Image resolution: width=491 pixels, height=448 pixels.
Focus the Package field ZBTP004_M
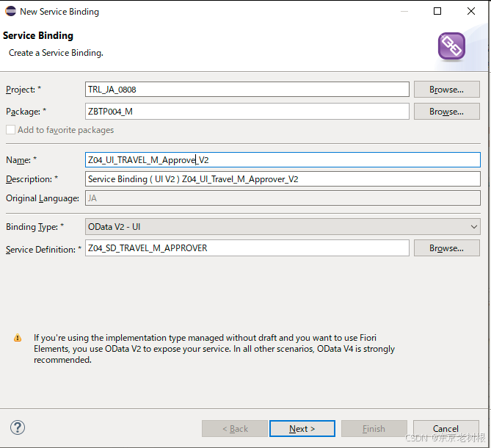[x=247, y=112]
